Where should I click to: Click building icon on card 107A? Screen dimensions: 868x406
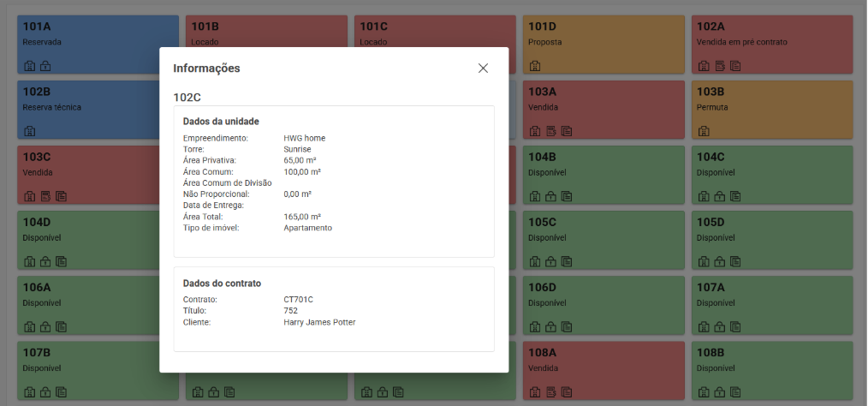[x=704, y=327]
